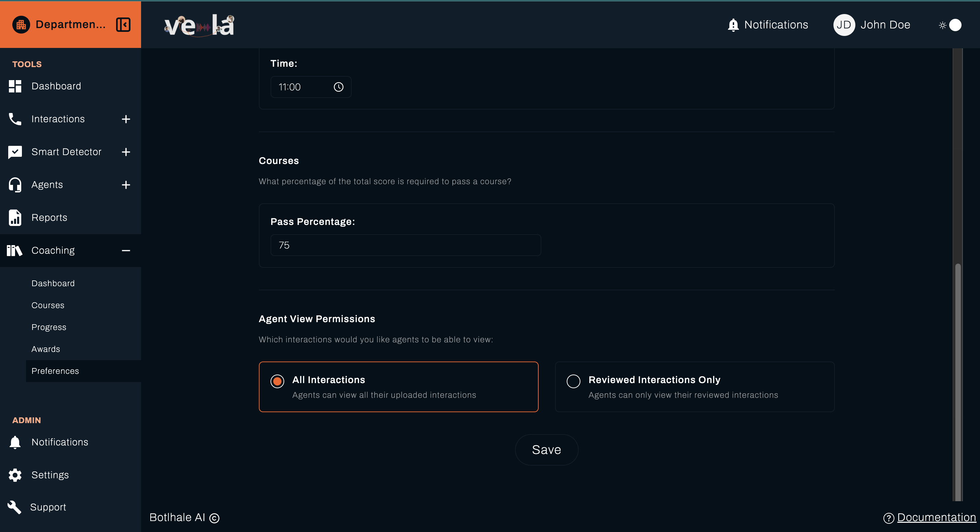980x532 pixels.
Task: Expand the Interactions menu with the plus
Action: point(126,119)
